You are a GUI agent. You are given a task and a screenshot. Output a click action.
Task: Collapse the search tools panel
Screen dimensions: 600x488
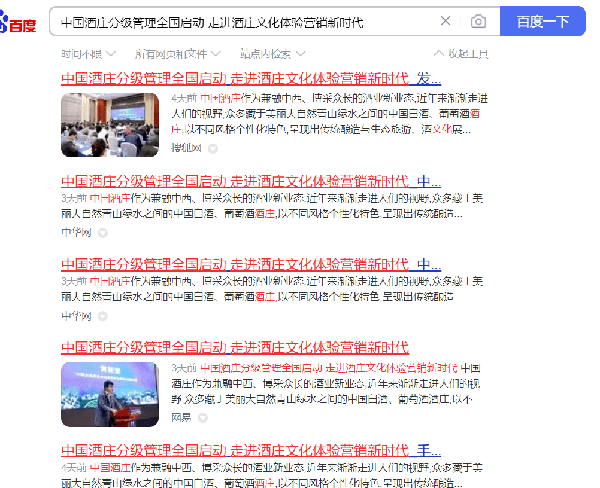point(461,53)
